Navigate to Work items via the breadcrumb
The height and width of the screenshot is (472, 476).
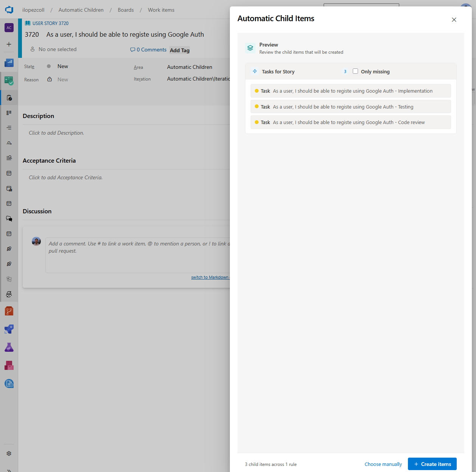click(x=161, y=10)
